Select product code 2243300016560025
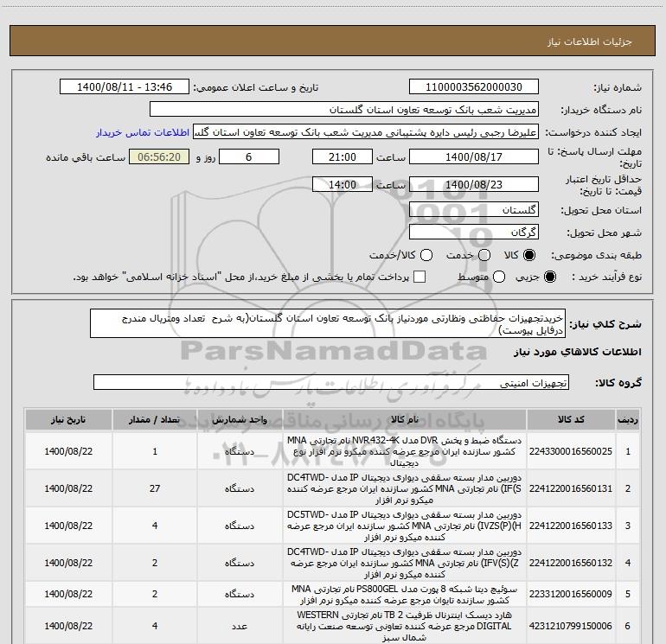 click(x=571, y=451)
